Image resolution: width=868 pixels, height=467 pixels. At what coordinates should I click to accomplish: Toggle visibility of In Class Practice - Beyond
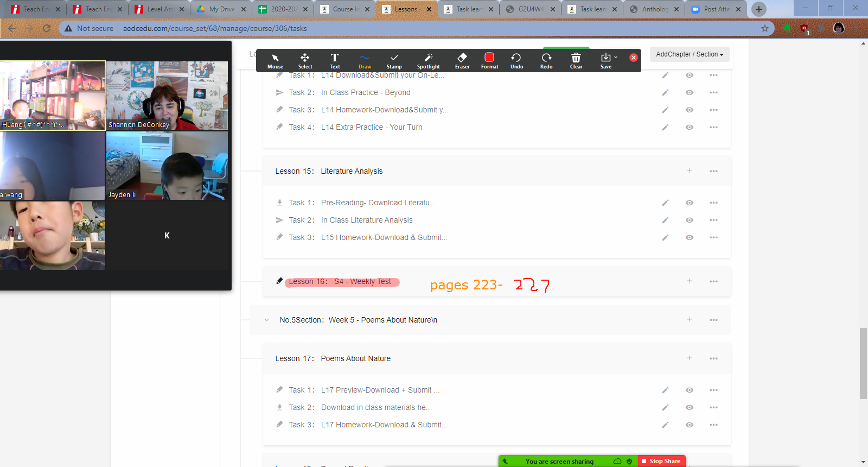tap(690, 93)
